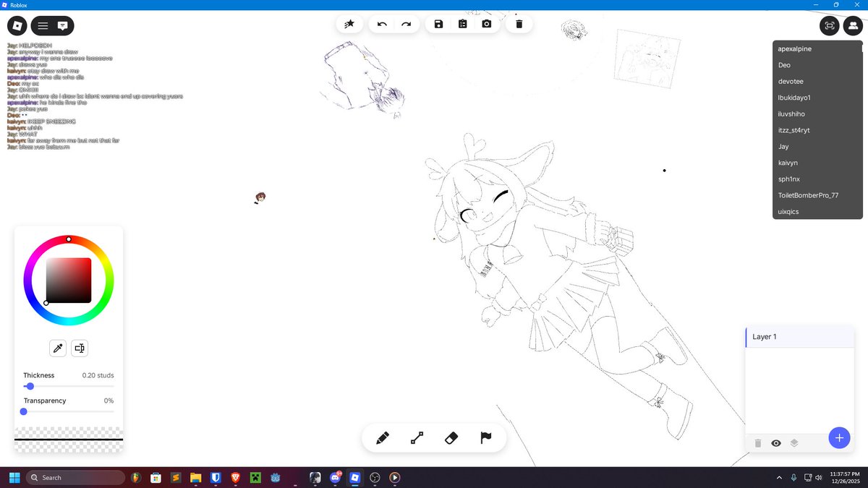Click the top trash icon to clear the canvas

pyautogui.click(x=519, y=24)
